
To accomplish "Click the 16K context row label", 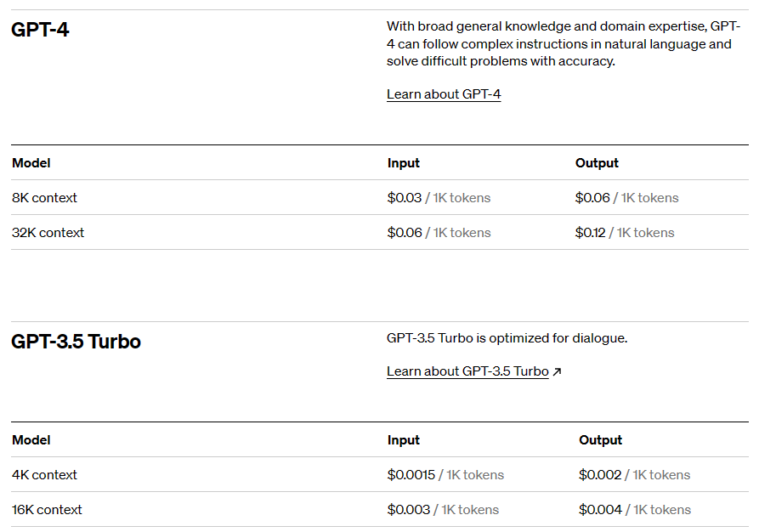I will pos(47,510).
